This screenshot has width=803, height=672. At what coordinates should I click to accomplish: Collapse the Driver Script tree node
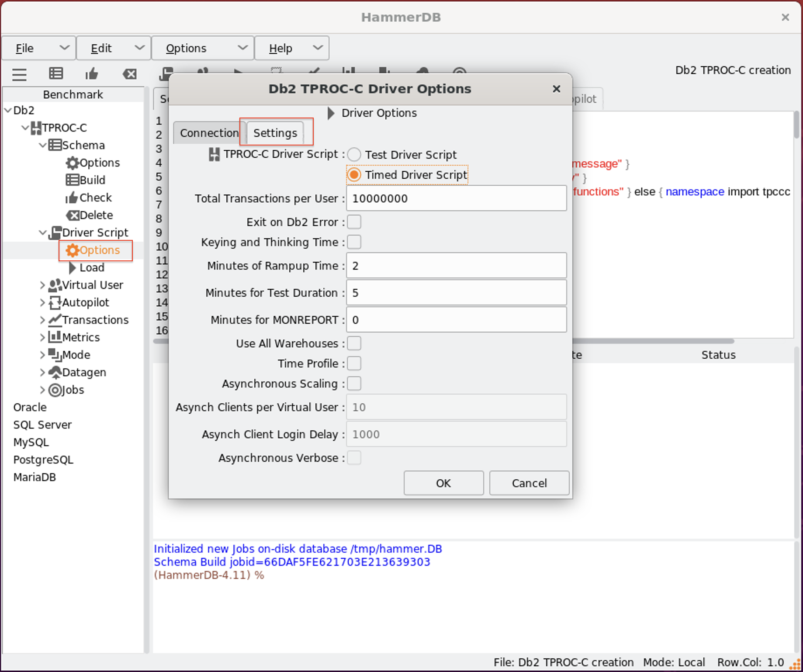43,232
